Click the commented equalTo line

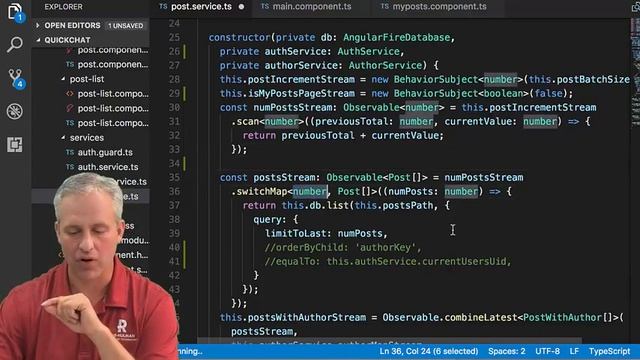388,261
